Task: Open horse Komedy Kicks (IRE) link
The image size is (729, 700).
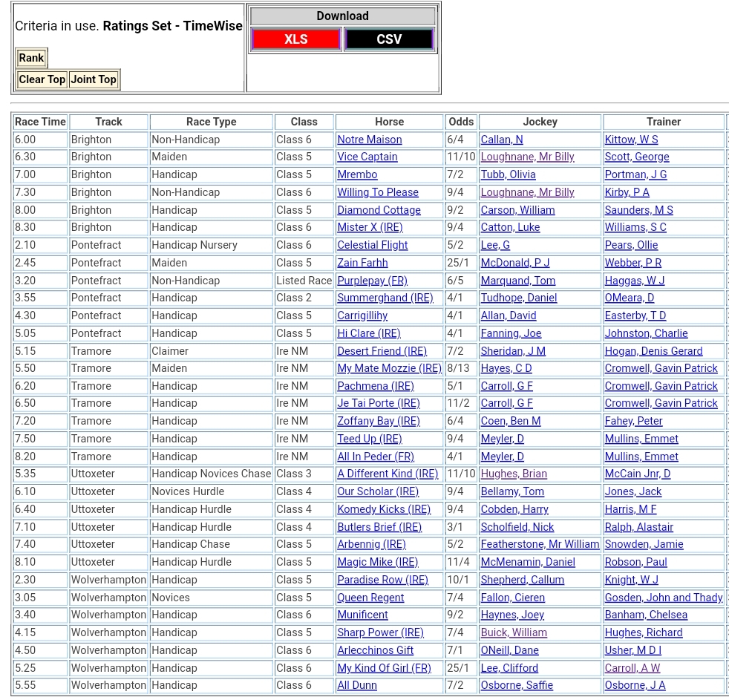Action: (383, 509)
